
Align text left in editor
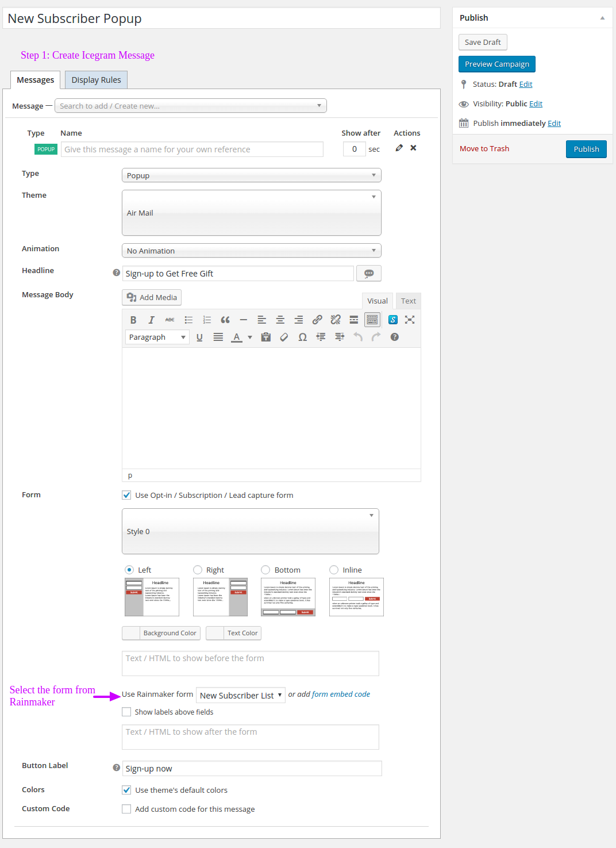pos(262,320)
